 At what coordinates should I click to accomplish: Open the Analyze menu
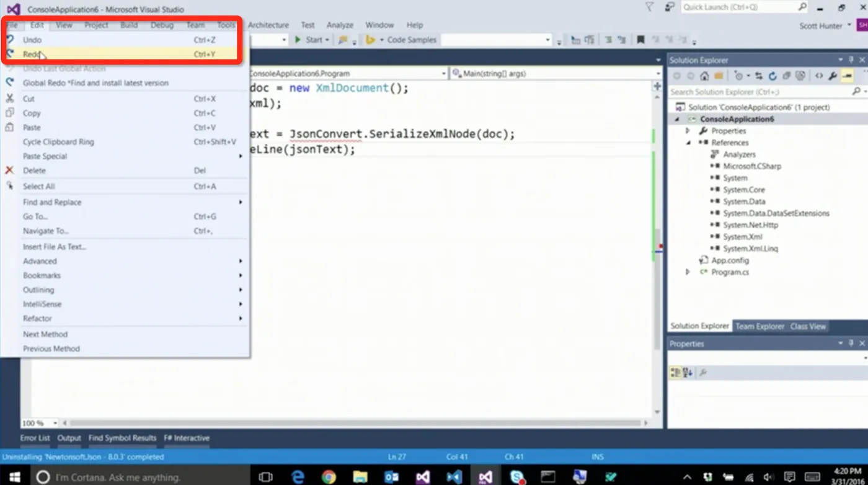(340, 25)
